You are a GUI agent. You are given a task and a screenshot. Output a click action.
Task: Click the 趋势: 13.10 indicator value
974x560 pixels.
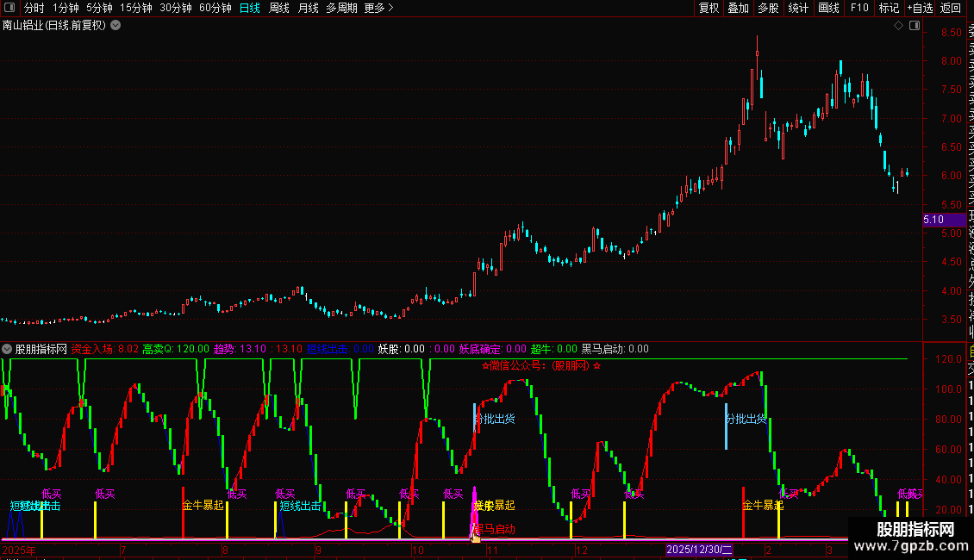[240, 349]
